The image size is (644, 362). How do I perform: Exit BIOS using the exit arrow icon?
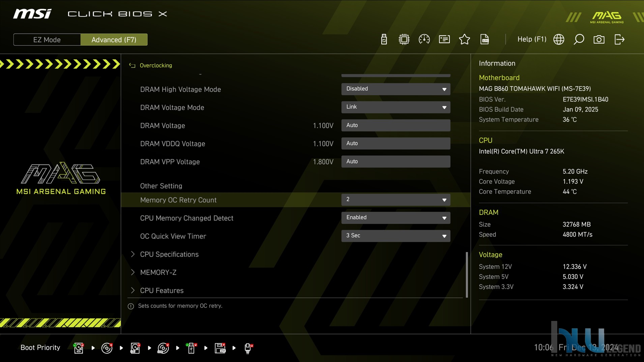(x=619, y=39)
